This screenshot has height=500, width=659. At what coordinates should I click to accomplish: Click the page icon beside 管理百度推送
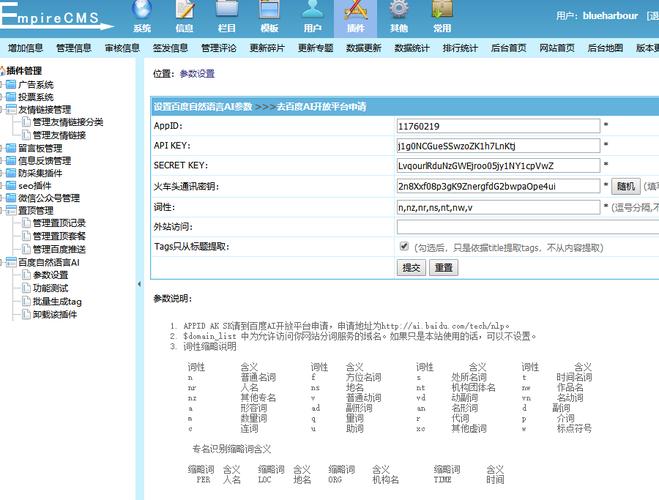[26, 249]
